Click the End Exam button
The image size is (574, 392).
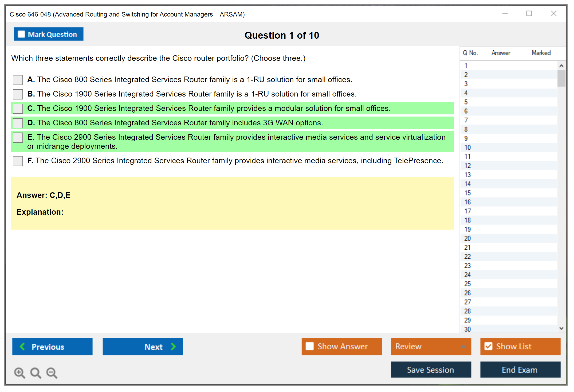click(520, 370)
